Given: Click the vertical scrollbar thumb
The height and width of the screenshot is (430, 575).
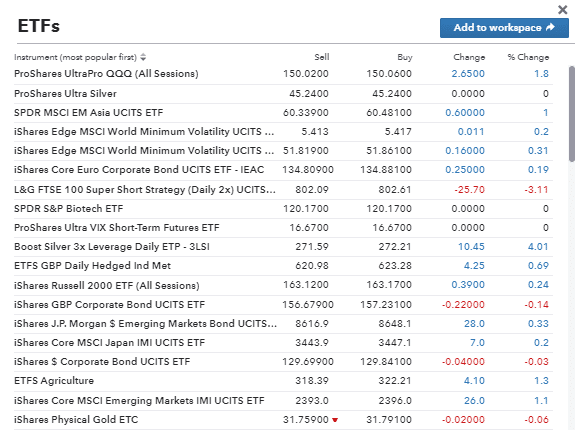Looking at the screenshot, I should tap(572, 114).
